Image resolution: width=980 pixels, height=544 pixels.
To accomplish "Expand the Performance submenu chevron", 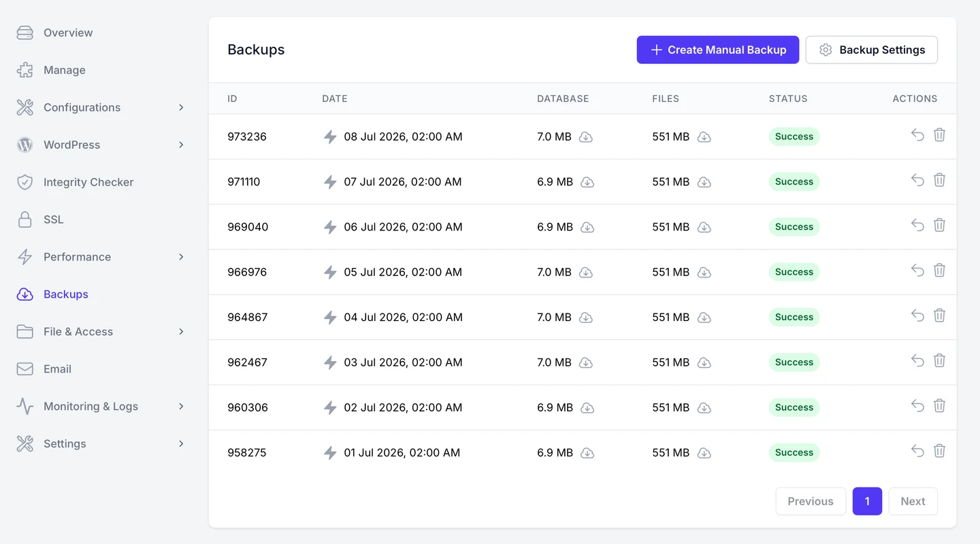I will [x=181, y=257].
